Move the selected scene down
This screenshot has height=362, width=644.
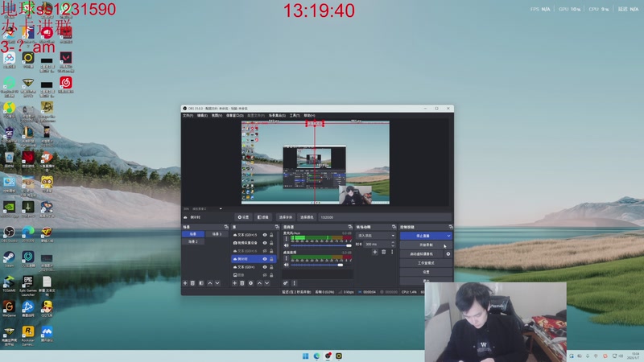click(217, 283)
